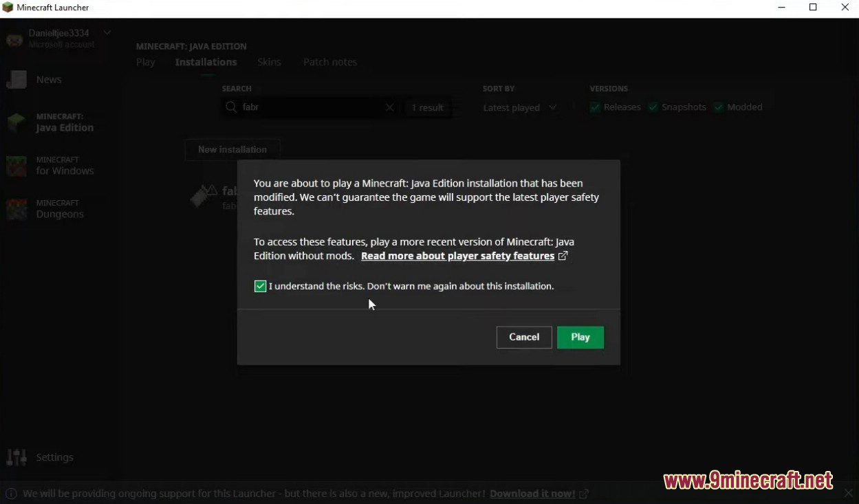This screenshot has height=504, width=859.
Task: Switch to the Play tab
Action: coord(146,62)
